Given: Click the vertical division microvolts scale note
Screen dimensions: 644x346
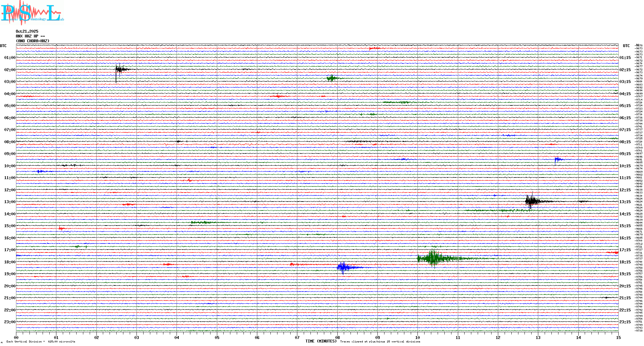Looking at the screenshot, I should point(41,342).
